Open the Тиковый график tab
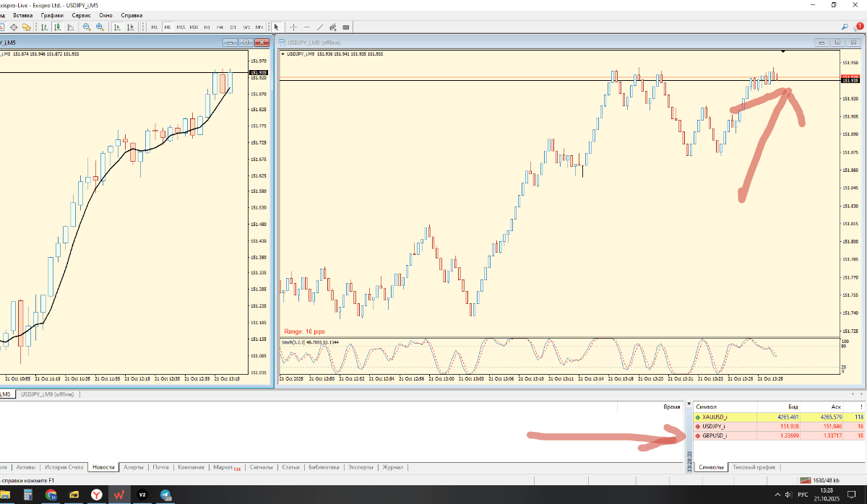The width and height of the screenshot is (867, 504). [x=754, y=467]
